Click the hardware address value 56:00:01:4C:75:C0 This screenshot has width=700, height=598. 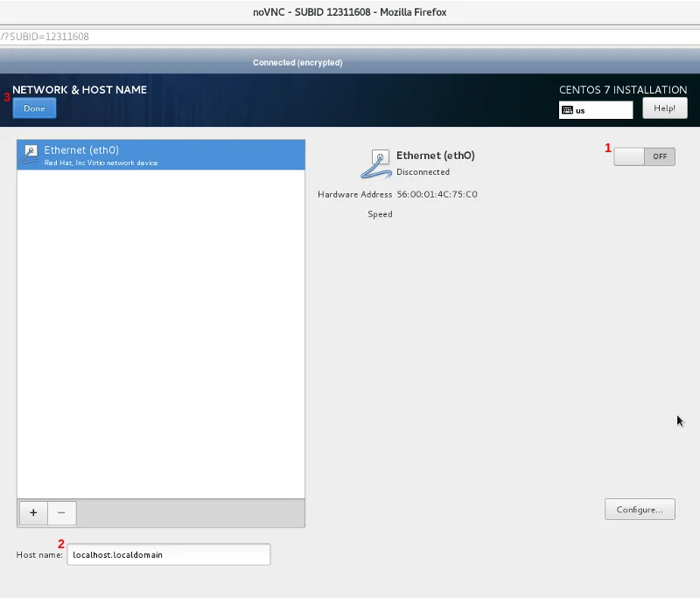pos(437,194)
